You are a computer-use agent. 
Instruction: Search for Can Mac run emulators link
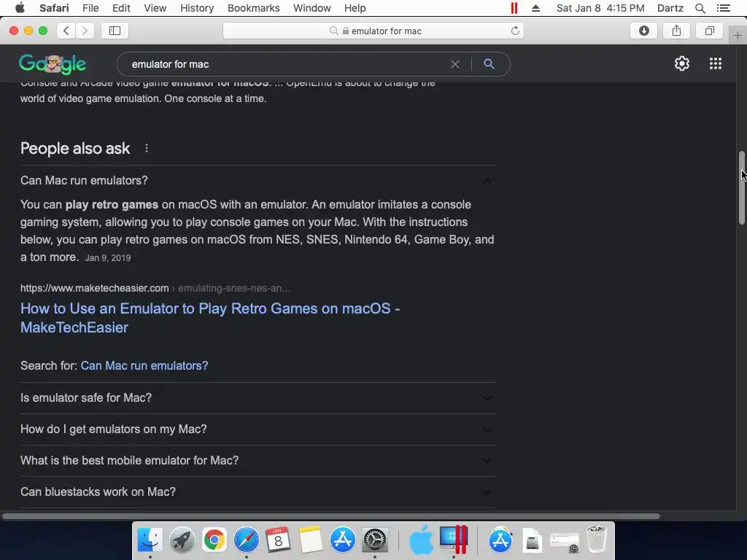tap(144, 366)
